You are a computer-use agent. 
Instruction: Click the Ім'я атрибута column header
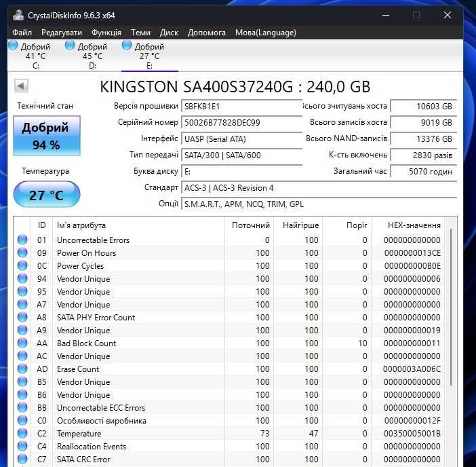coord(139,225)
